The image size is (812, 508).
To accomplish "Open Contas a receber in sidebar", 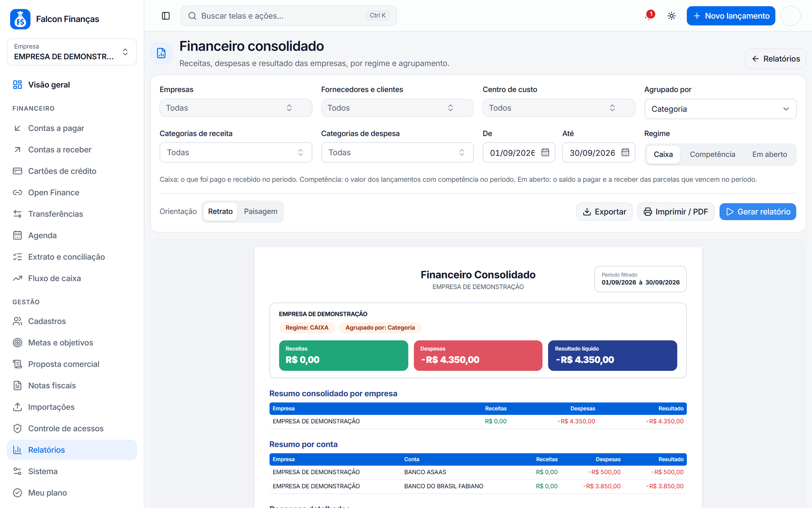I will pos(72,149).
